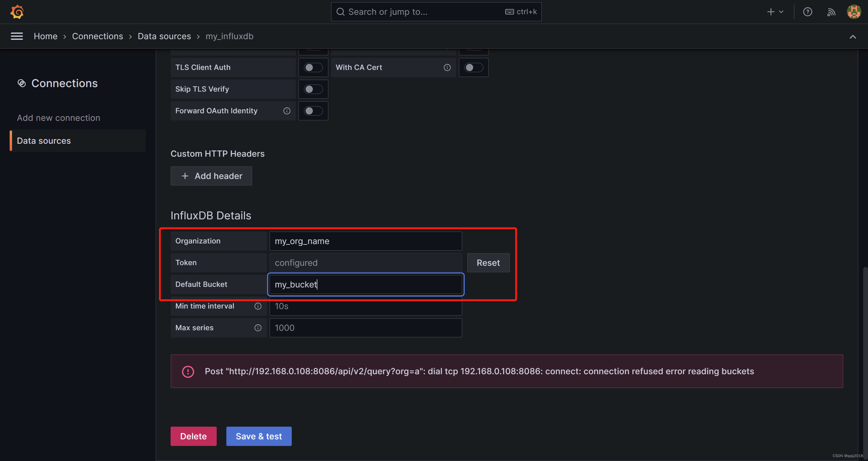Image resolution: width=868 pixels, height=461 pixels.
Task: Click the search magnifier icon
Action: pyautogui.click(x=340, y=12)
